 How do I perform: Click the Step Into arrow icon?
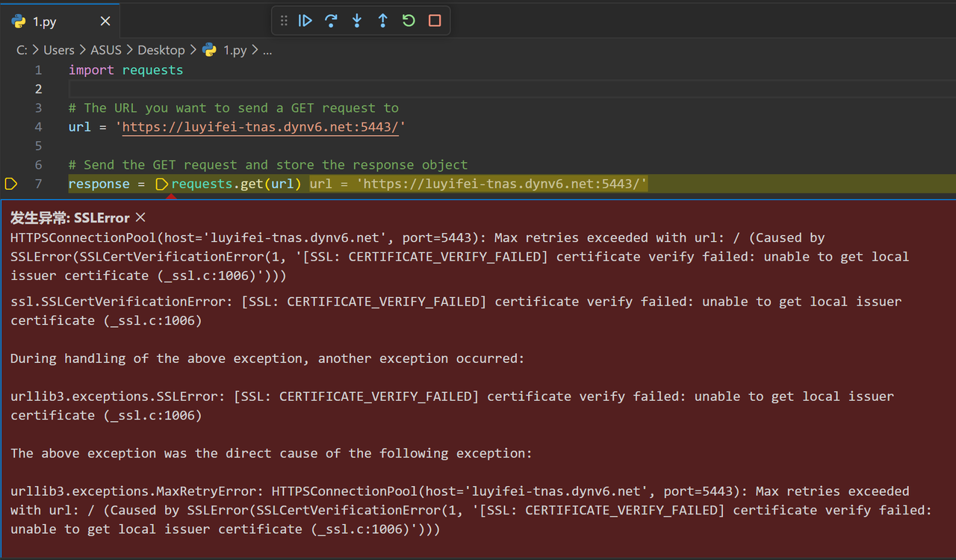tap(357, 21)
